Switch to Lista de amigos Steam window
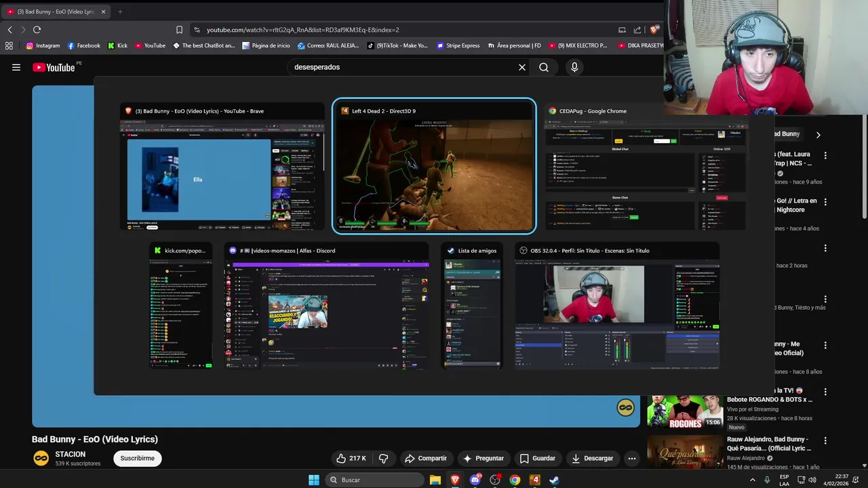This screenshot has height=488, width=868. [x=473, y=305]
